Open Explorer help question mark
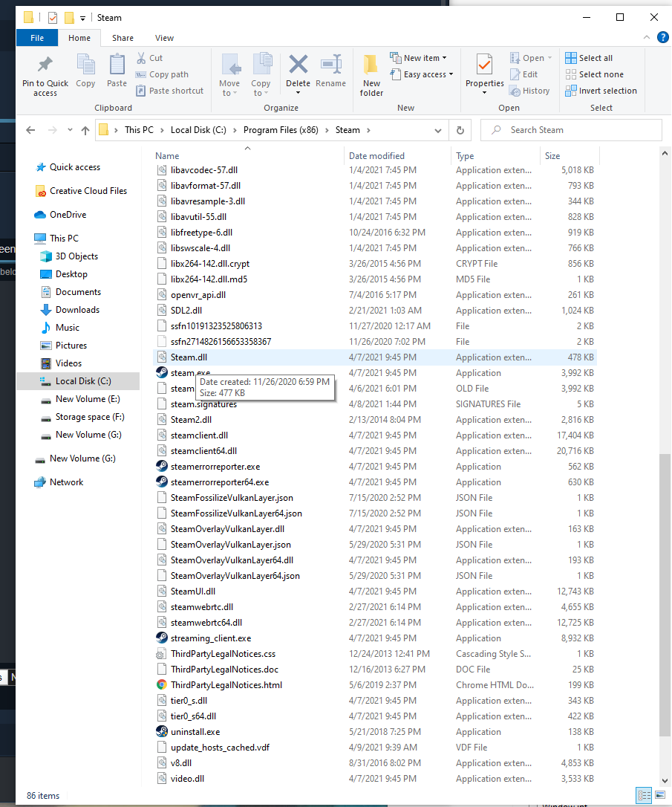Viewport: 672px width, 807px height. point(663,37)
